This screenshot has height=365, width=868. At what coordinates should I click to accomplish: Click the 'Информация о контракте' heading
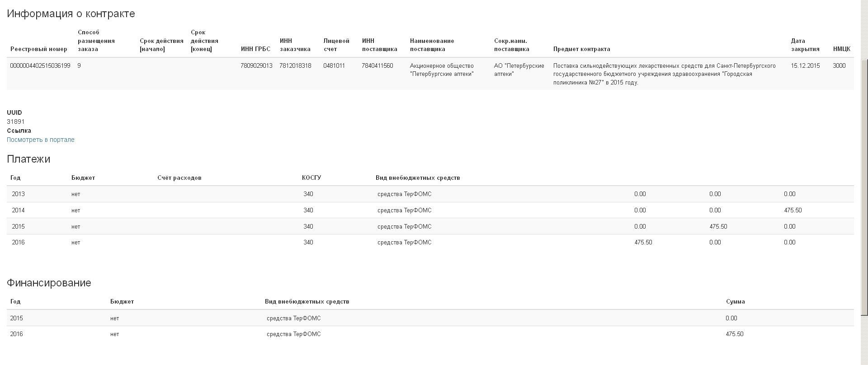tap(71, 14)
